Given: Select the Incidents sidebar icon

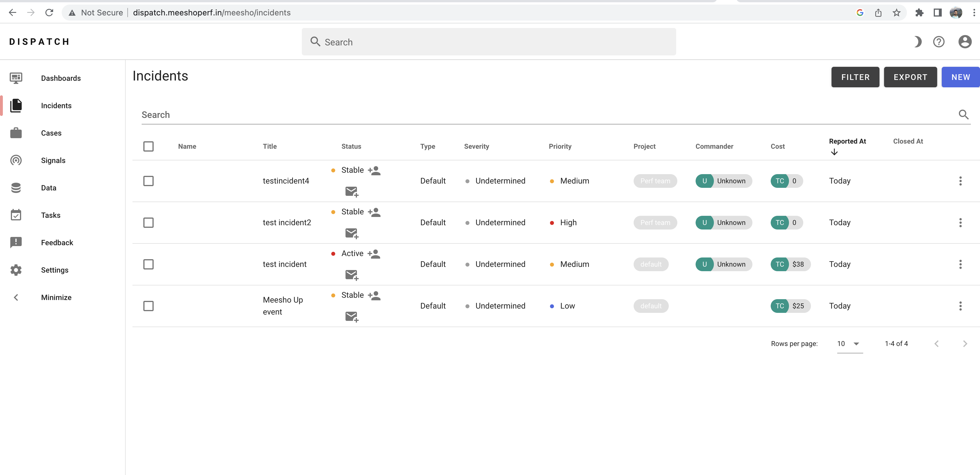Looking at the screenshot, I should (x=16, y=105).
